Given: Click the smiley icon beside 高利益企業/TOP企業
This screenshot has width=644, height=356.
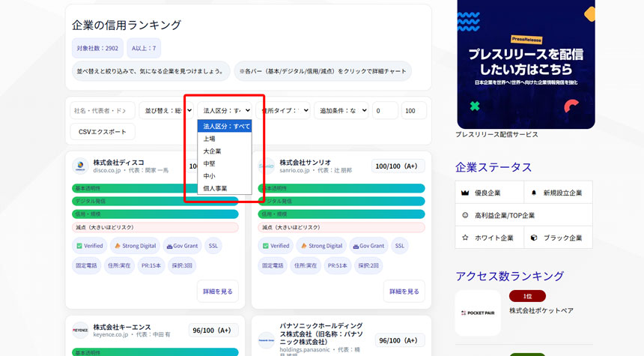Looking at the screenshot, I should pyautogui.click(x=465, y=215).
